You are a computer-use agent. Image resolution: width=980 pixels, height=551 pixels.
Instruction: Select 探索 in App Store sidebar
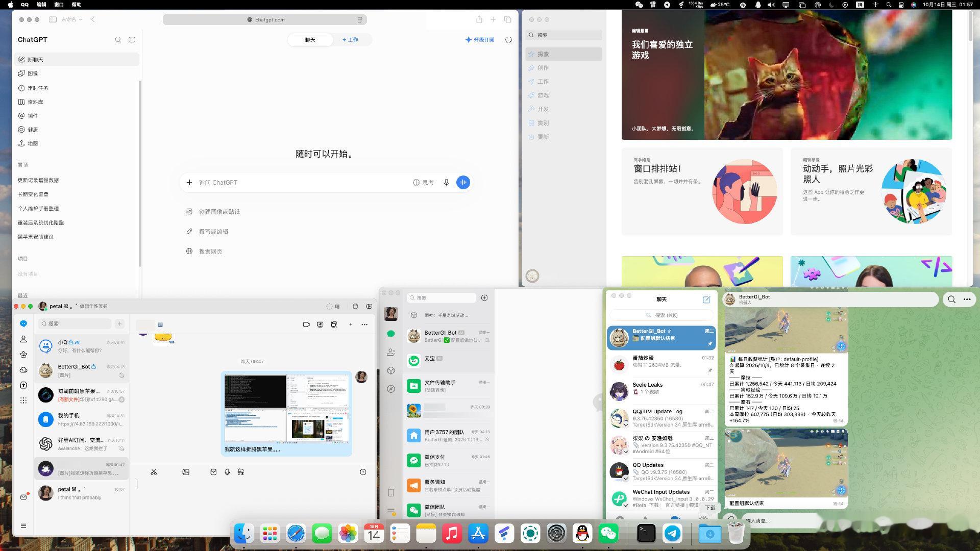click(x=563, y=54)
